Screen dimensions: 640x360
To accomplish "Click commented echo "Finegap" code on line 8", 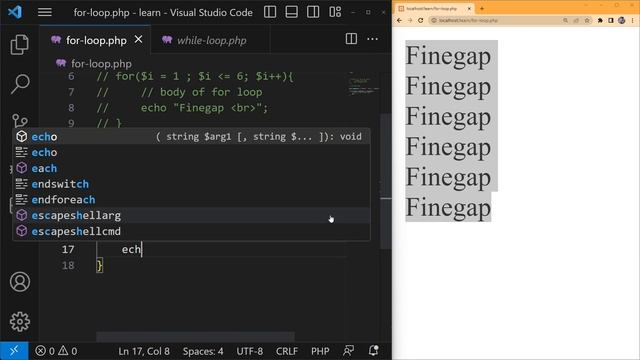I will pyautogui.click(x=204, y=108).
